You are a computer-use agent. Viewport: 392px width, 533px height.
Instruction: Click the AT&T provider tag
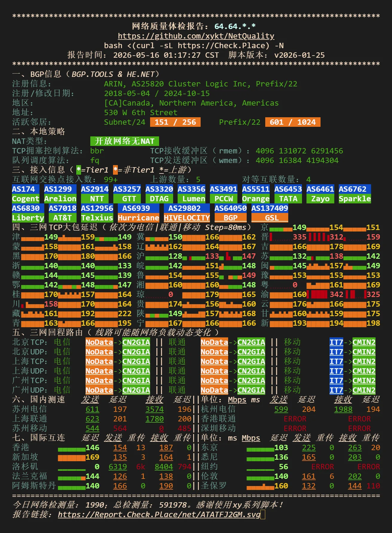coord(62,218)
